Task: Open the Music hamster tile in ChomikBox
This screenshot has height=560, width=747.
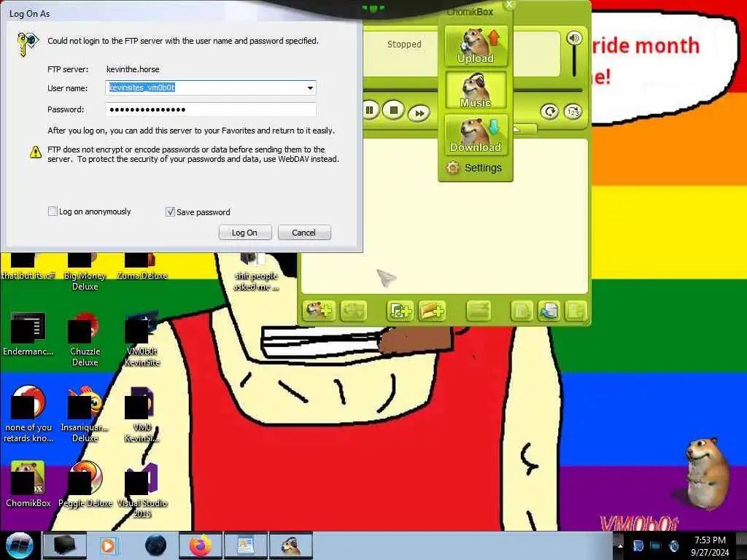Action: (x=476, y=90)
